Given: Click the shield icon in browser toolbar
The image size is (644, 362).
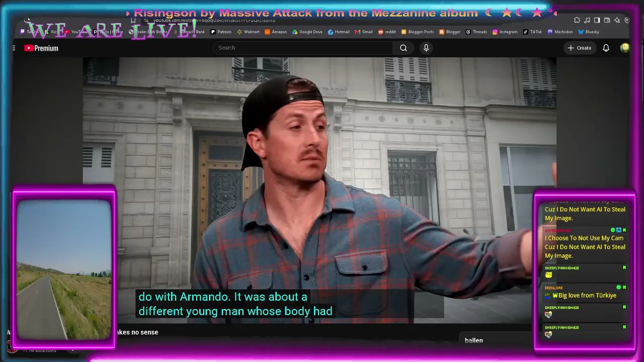Looking at the screenshot, I should click(x=627, y=20).
